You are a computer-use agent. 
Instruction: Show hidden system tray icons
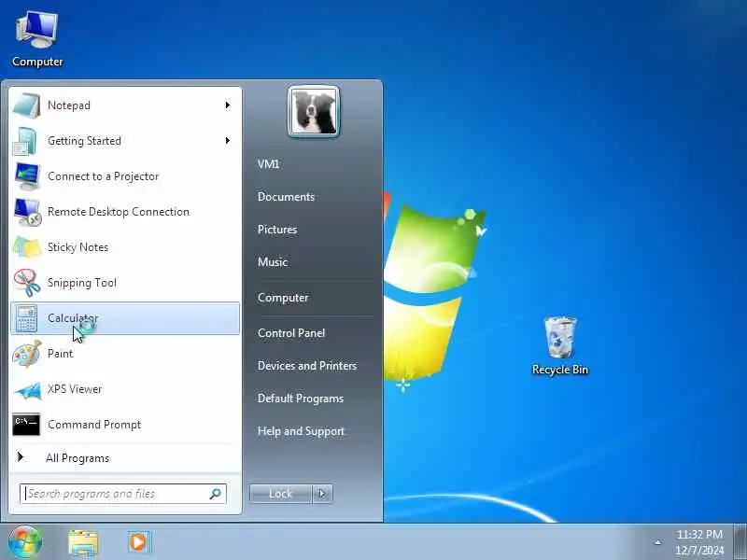pos(658,542)
